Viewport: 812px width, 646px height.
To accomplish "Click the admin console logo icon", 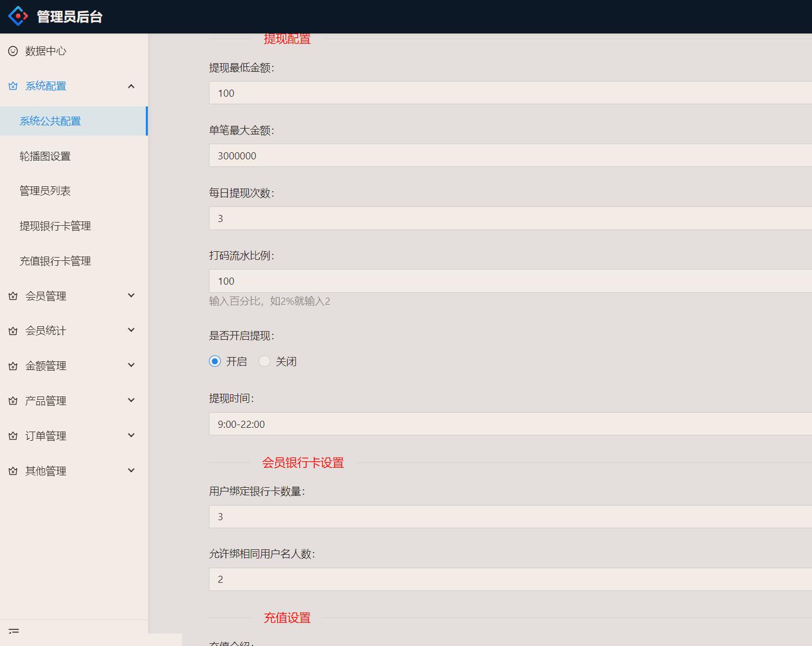I will (18, 16).
